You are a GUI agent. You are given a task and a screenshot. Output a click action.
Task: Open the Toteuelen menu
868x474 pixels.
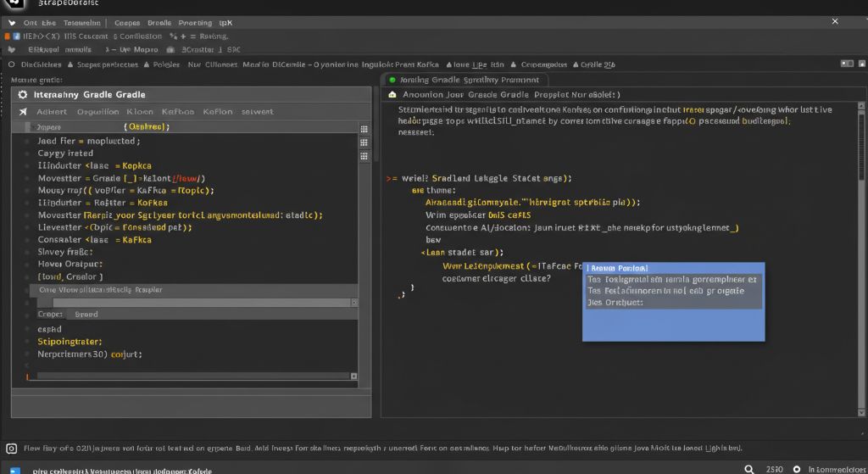pyautogui.click(x=82, y=23)
